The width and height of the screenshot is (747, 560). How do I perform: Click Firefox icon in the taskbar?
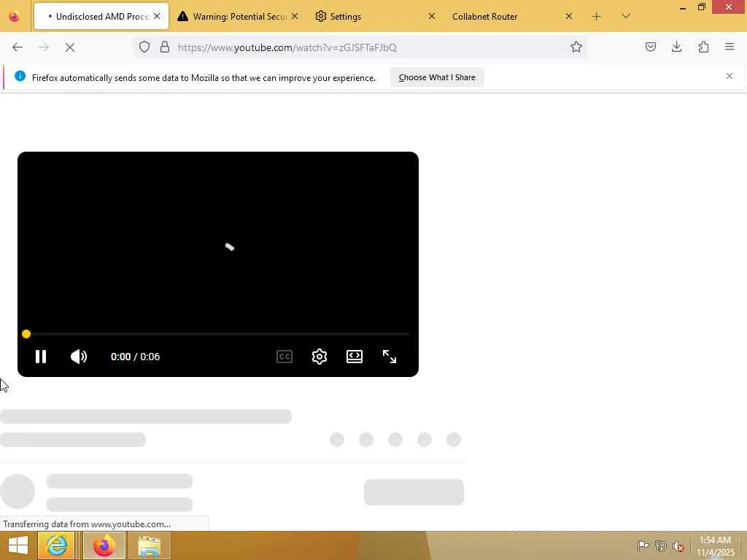coord(104,545)
